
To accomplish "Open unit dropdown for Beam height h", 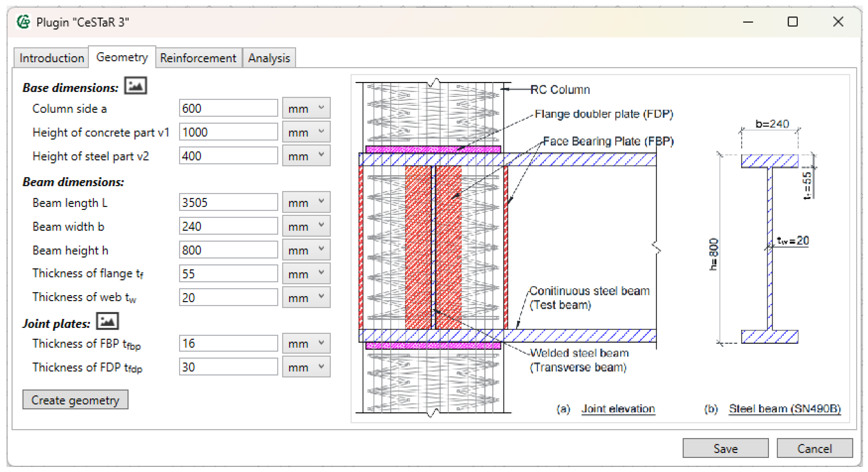I will (x=306, y=250).
